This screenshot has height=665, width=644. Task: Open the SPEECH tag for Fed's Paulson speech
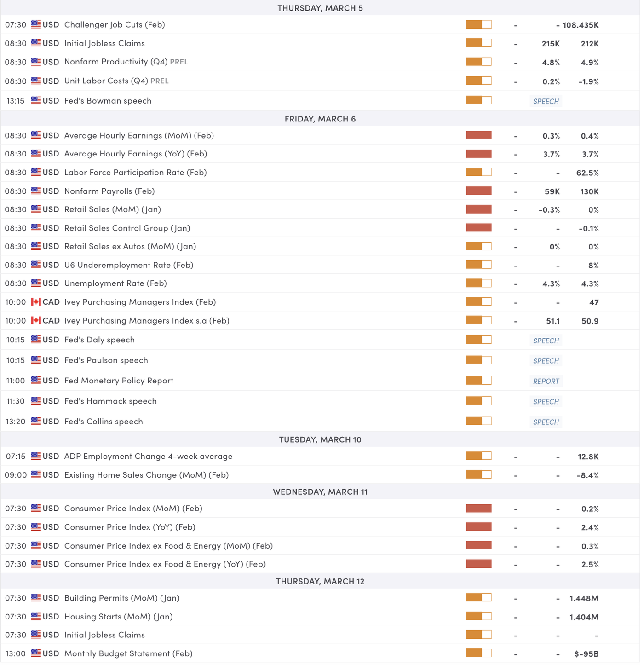(x=546, y=361)
